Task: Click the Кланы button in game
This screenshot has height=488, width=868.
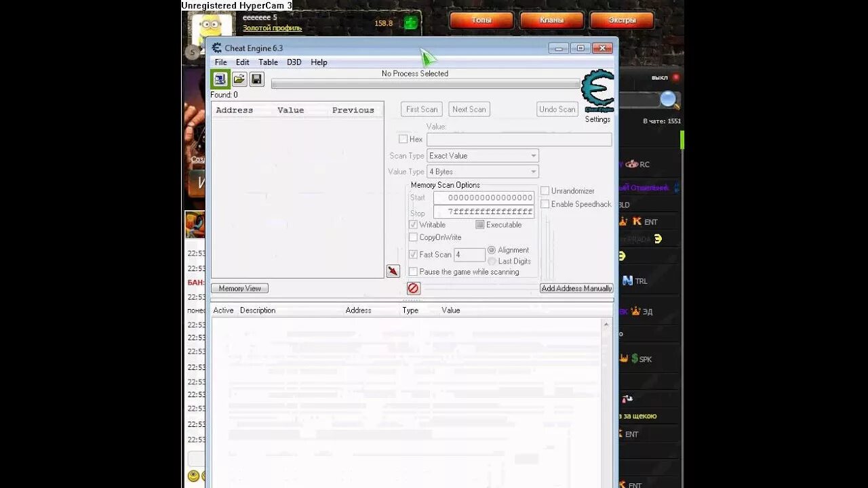Action: [x=551, y=20]
